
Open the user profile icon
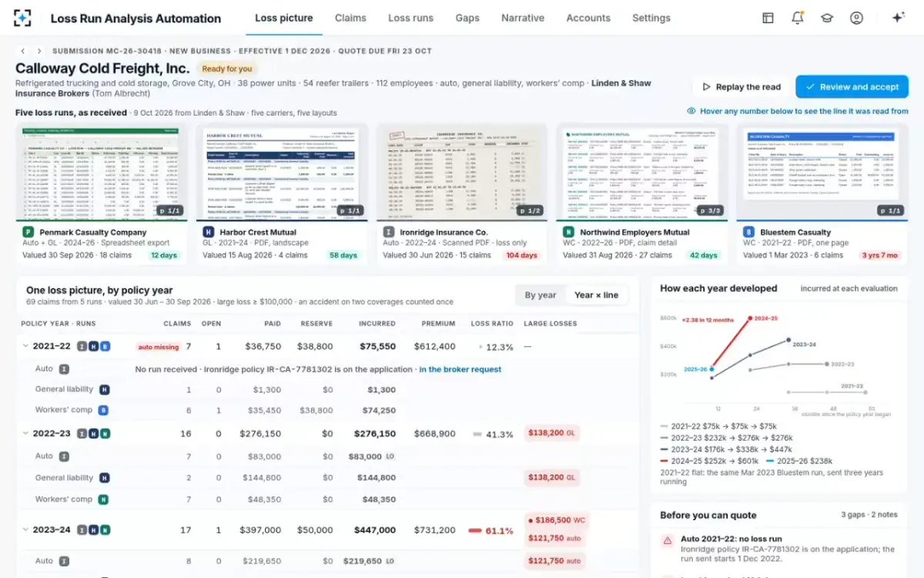(x=856, y=18)
